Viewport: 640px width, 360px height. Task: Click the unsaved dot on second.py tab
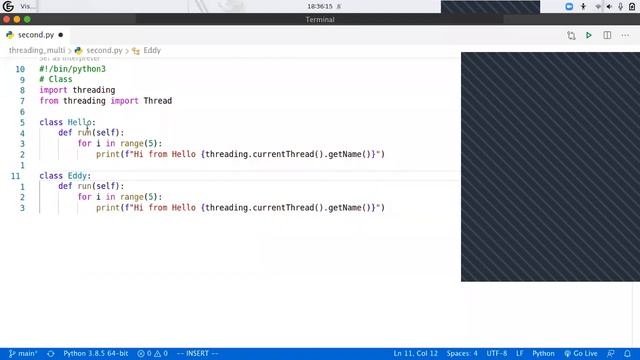(x=61, y=35)
